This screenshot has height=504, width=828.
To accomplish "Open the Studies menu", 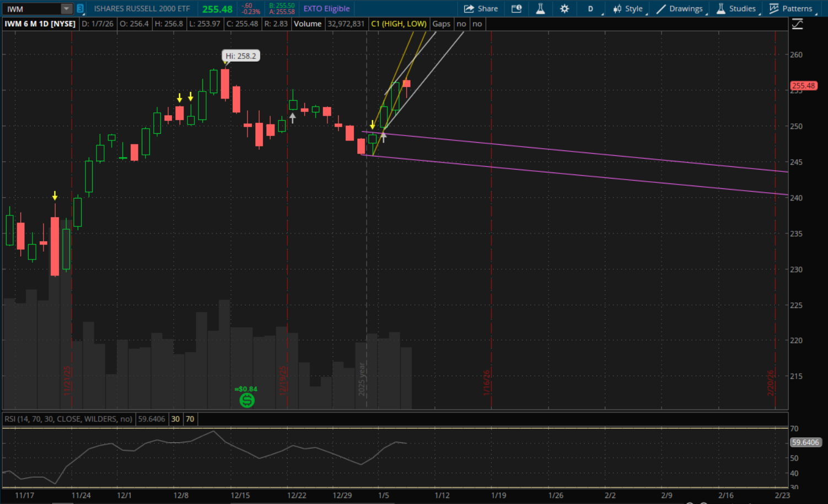I will point(736,9).
